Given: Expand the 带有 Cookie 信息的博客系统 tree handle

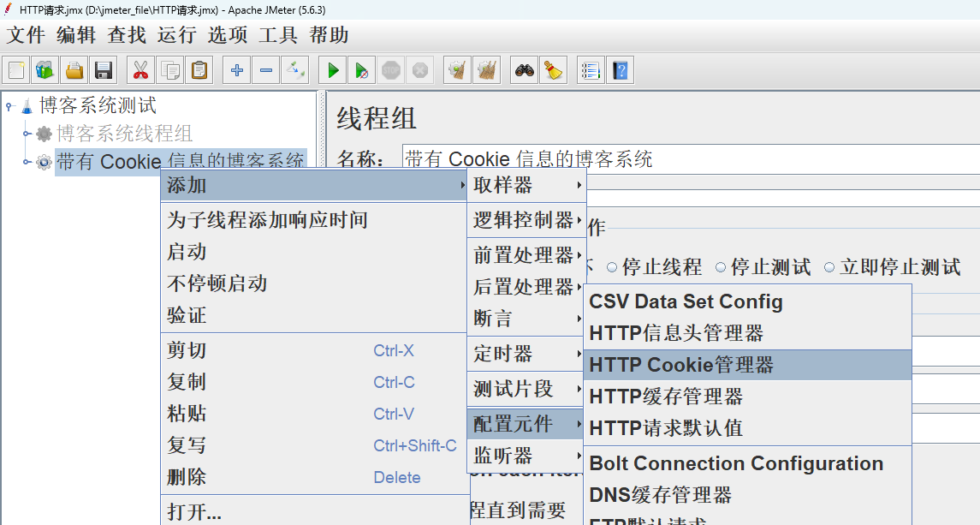Looking at the screenshot, I should tap(27, 162).
